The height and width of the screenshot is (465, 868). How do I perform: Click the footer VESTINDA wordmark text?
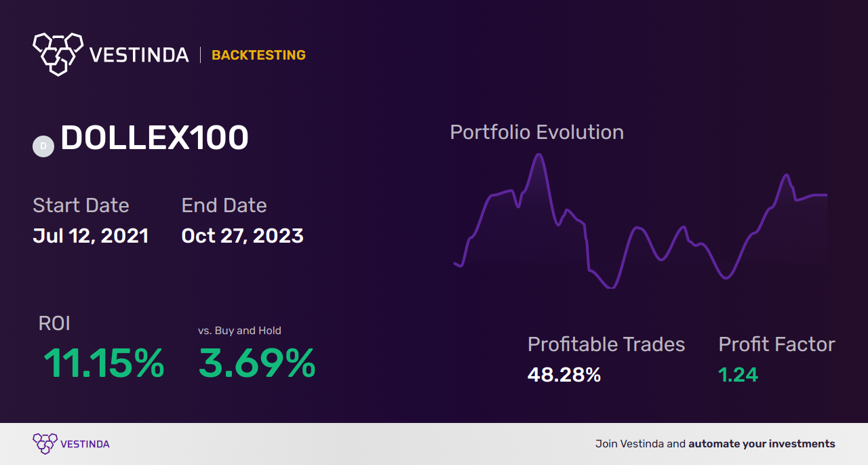85,444
